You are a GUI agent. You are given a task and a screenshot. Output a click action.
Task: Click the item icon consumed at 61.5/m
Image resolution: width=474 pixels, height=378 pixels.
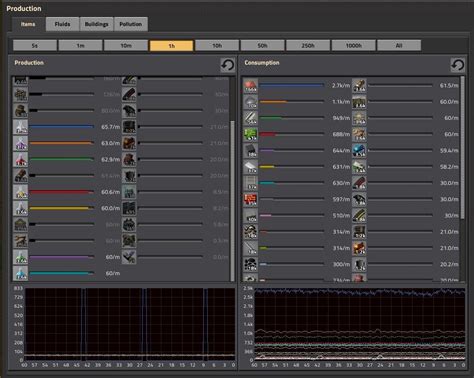(x=359, y=86)
